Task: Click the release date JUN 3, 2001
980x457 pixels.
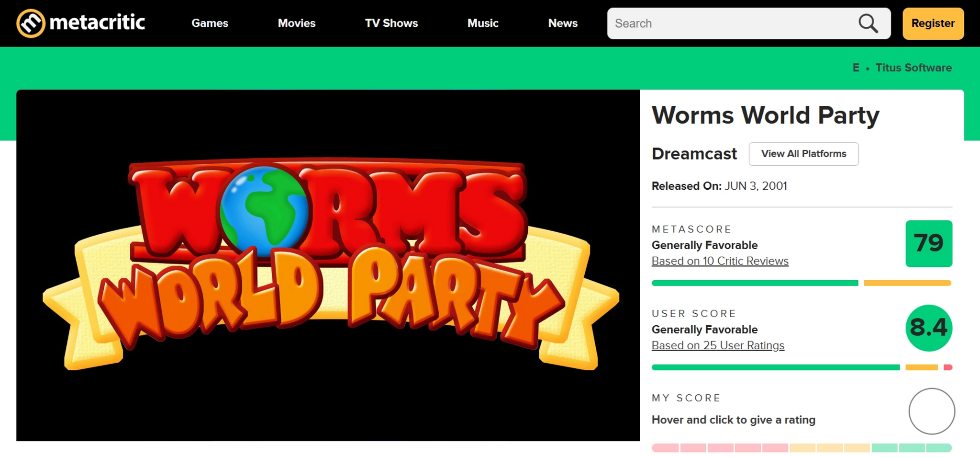Action: click(756, 186)
